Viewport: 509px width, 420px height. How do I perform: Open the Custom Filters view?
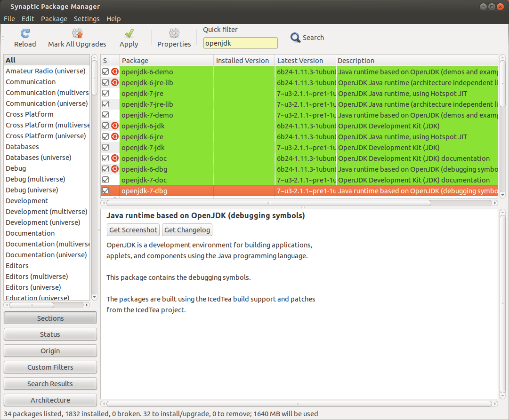[x=50, y=367]
